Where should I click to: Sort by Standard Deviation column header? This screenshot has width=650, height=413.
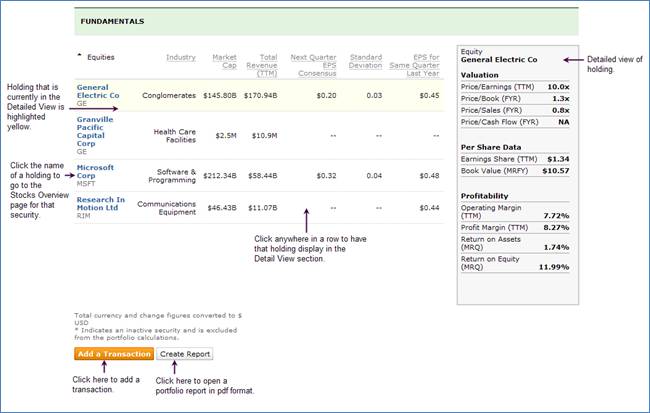pyautogui.click(x=365, y=61)
